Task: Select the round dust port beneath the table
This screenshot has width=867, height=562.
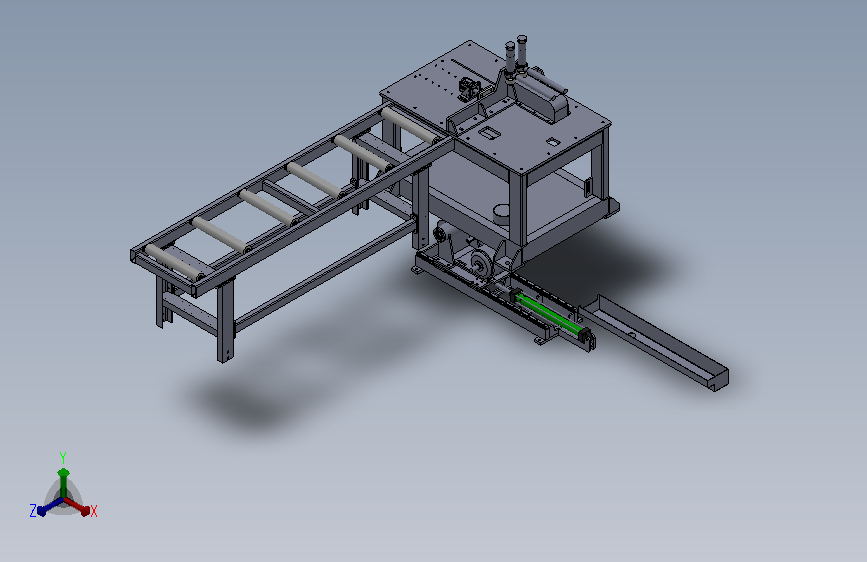Action: pos(503,215)
